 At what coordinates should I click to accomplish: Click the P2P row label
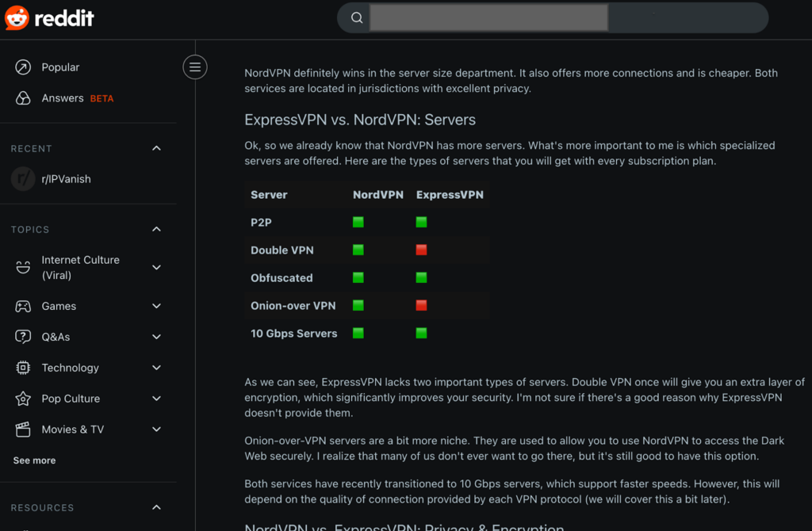click(261, 223)
